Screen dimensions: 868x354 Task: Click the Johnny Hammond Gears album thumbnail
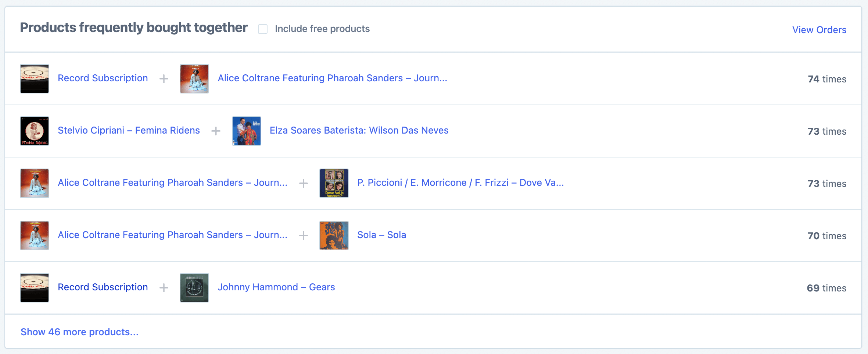194,287
